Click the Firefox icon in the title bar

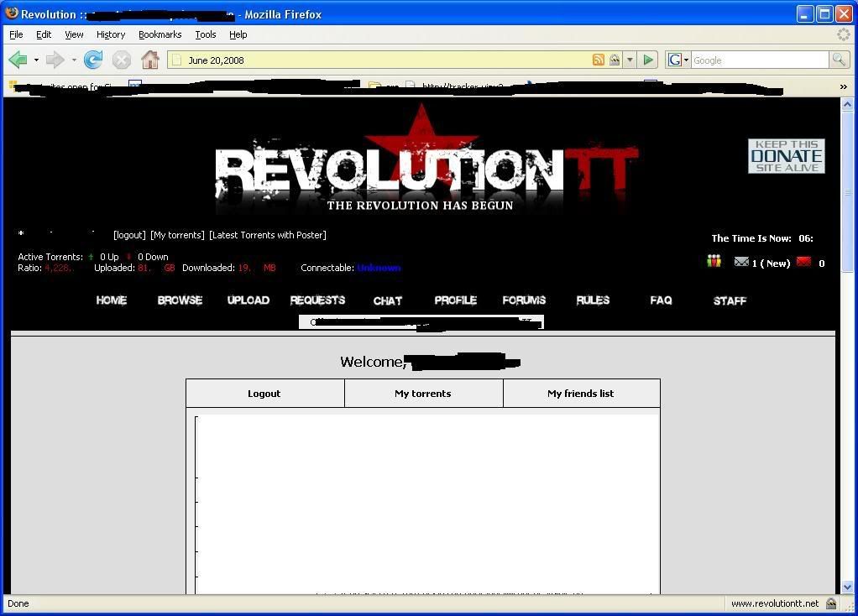pyautogui.click(x=11, y=13)
